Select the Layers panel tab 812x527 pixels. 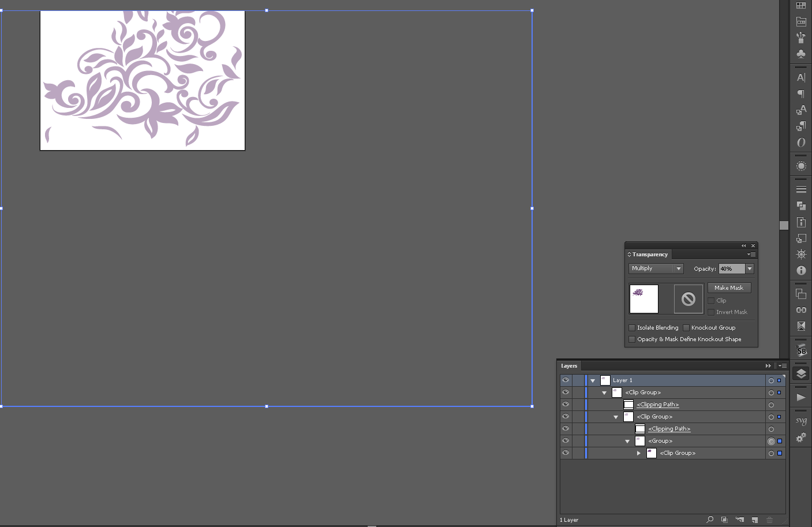coord(569,366)
